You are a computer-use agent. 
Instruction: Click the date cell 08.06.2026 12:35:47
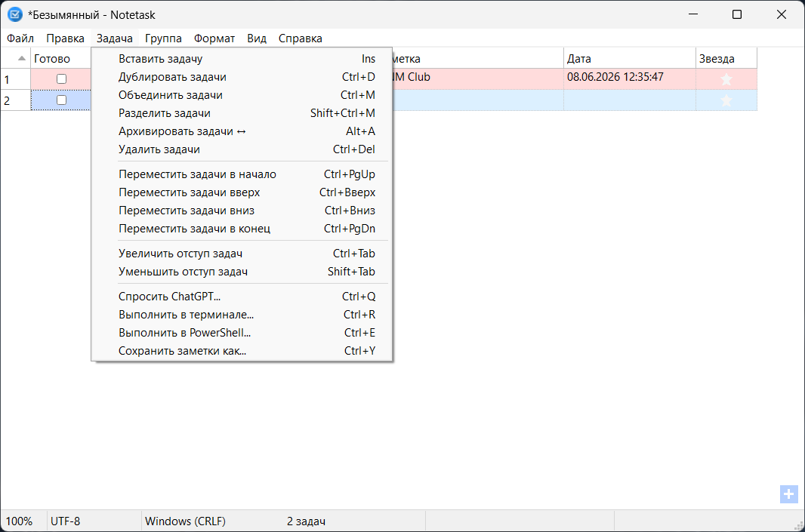pyautogui.click(x=629, y=79)
